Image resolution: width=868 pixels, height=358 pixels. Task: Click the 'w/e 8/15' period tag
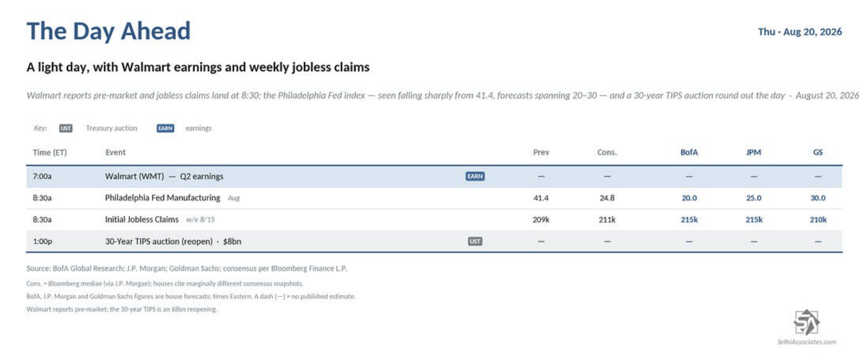[200, 220]
